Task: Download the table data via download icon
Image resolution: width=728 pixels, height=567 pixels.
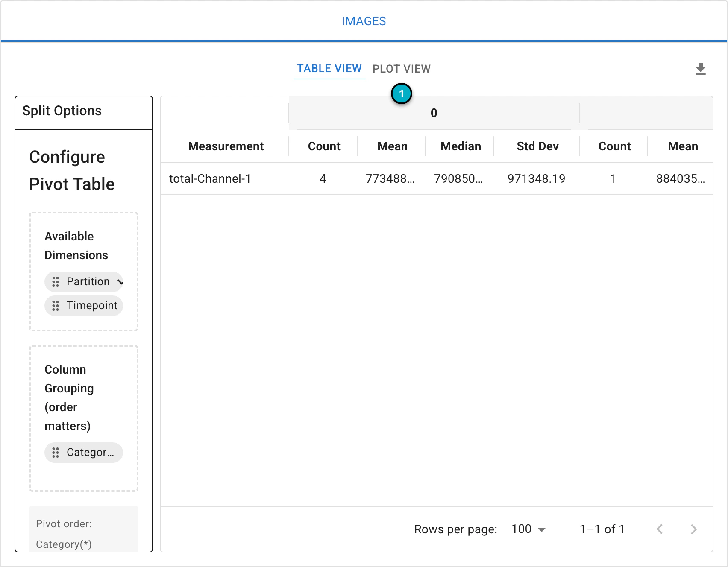Action: pos(700,69)
